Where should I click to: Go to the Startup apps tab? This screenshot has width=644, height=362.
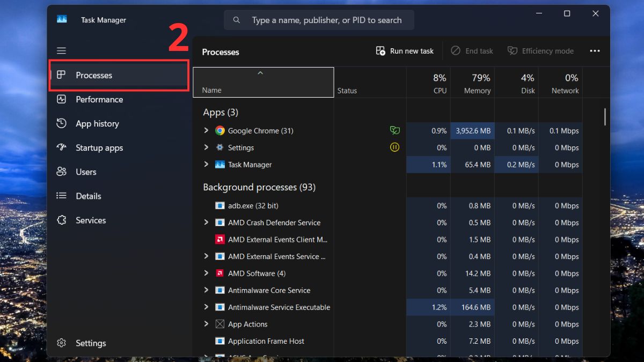[119, 147]
